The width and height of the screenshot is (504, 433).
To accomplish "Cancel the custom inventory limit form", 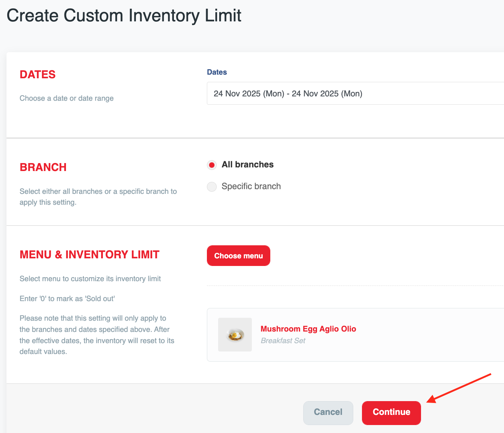I will point(328,412).
